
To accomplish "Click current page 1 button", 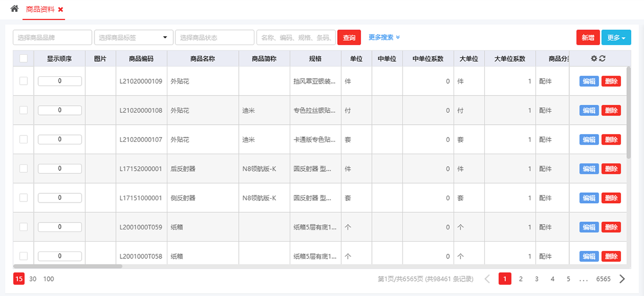I will point(504,279).
